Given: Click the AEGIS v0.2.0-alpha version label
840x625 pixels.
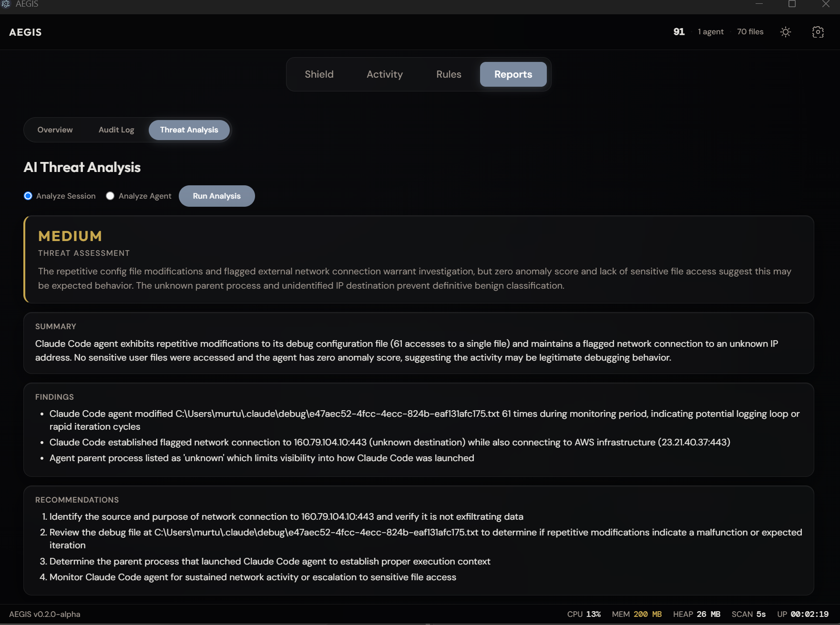Looking at the screenshot, I should click(x=45, y=615).
